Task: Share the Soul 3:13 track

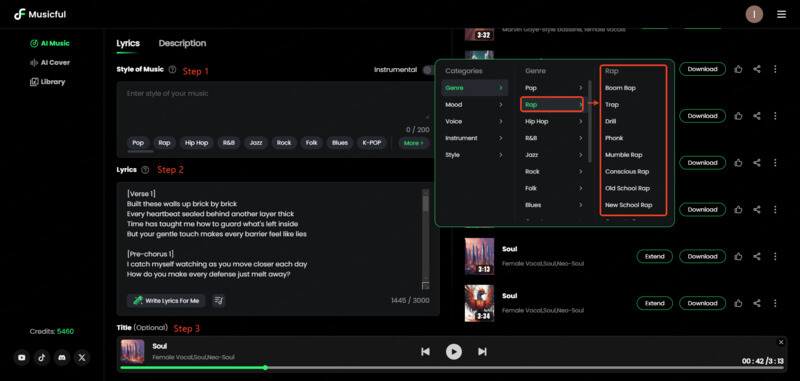Action: [x=757, y=257]
